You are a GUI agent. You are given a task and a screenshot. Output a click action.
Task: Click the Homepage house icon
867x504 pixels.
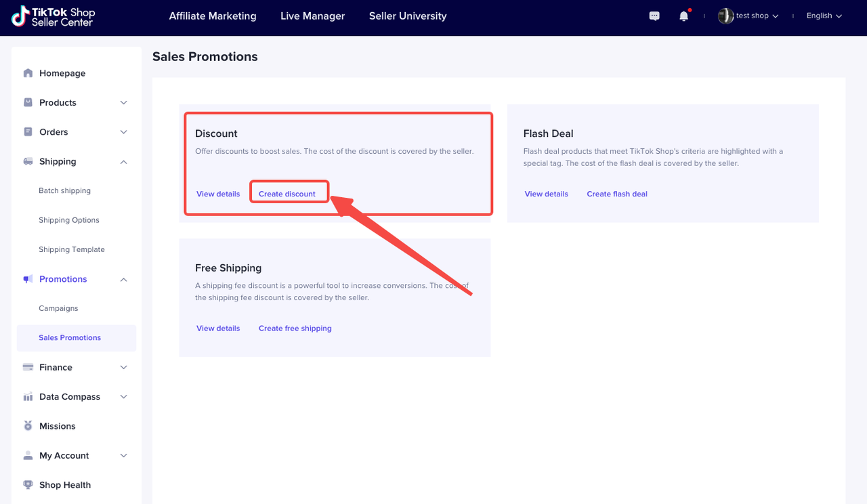pyautogui.click(x=28, y=73)
